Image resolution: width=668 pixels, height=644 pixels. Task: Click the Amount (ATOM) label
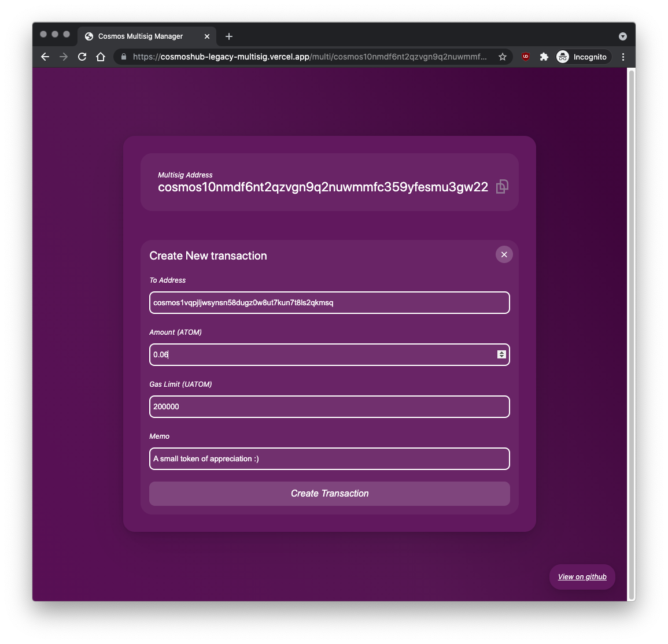pyautogui.click(x=175, y=332)
